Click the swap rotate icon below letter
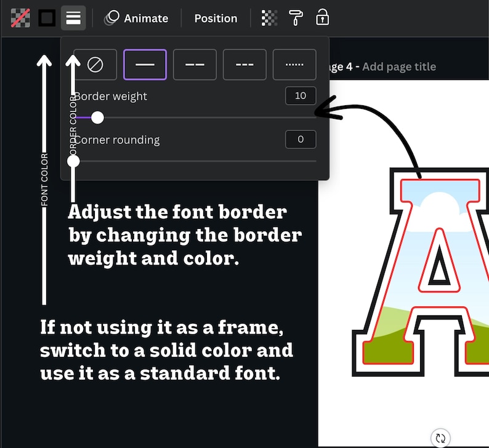Screen dimensions: 489x448 [440, 438]
